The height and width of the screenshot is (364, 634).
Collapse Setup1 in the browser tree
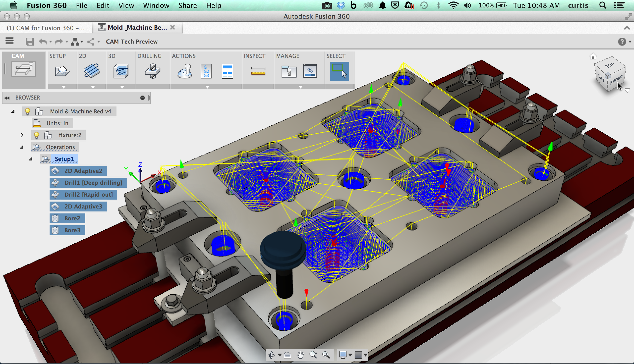[x=31, y=159]
